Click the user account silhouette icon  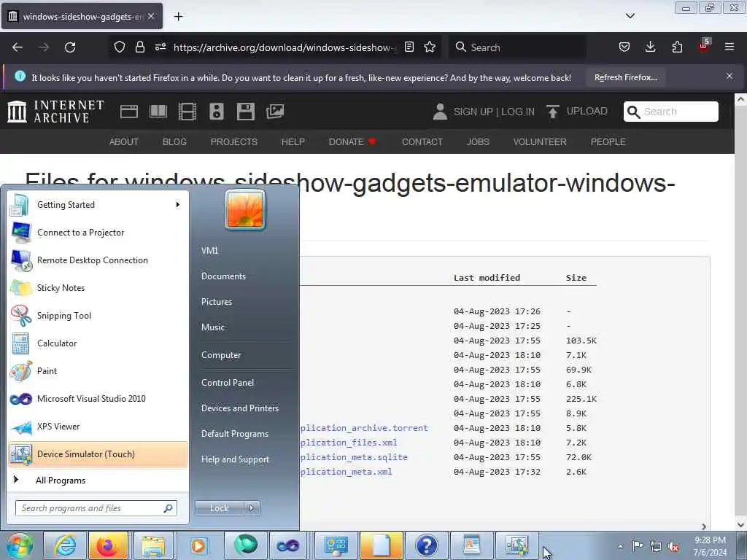click(440, 112)
